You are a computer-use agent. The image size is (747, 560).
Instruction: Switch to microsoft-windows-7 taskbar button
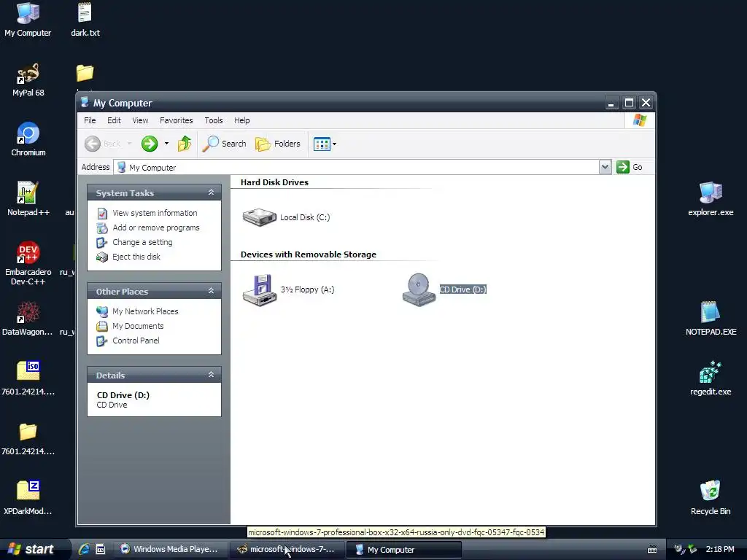(287, 550)
